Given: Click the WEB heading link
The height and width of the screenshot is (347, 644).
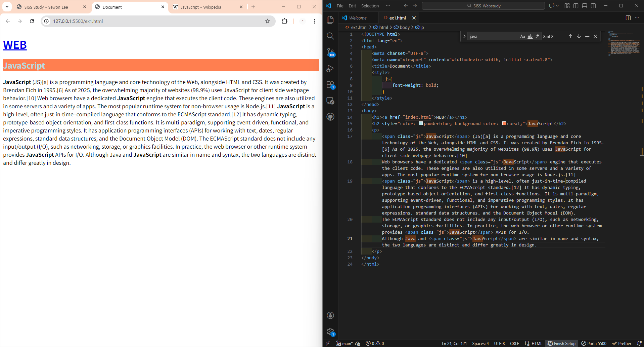Looking at the screenshot, I should 15,45.
